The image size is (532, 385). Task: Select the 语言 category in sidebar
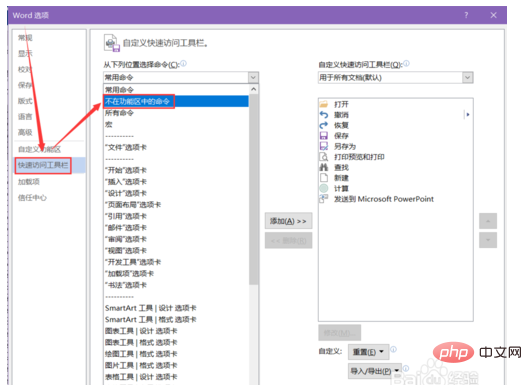25,117
